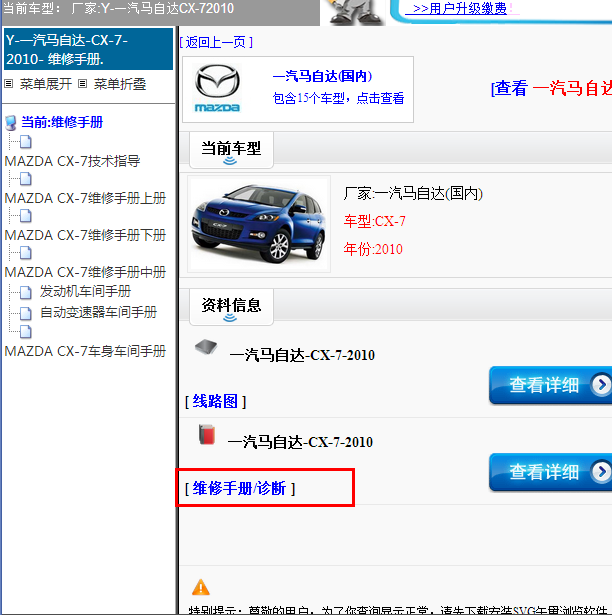Click page icon above MAZDA CX-7维修手册上册

point(26,178)
